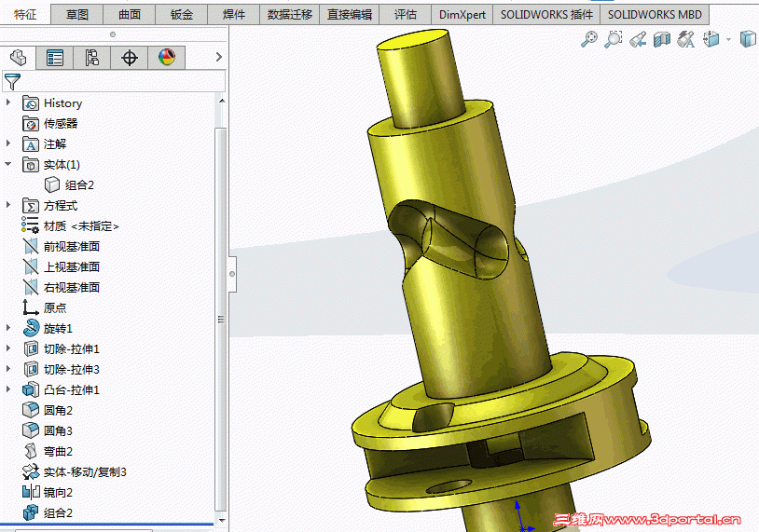
Task: Click the View Orientation cube icon
Action: 711,39
